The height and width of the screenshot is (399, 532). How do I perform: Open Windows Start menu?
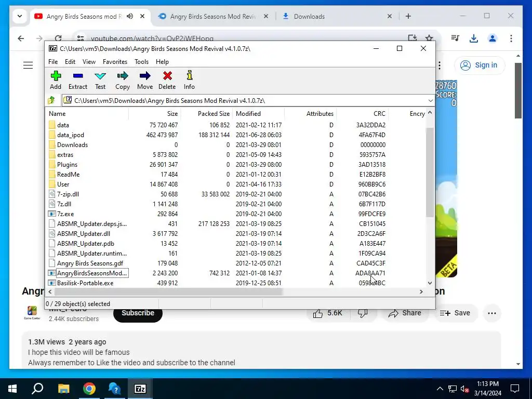[12, 389]
